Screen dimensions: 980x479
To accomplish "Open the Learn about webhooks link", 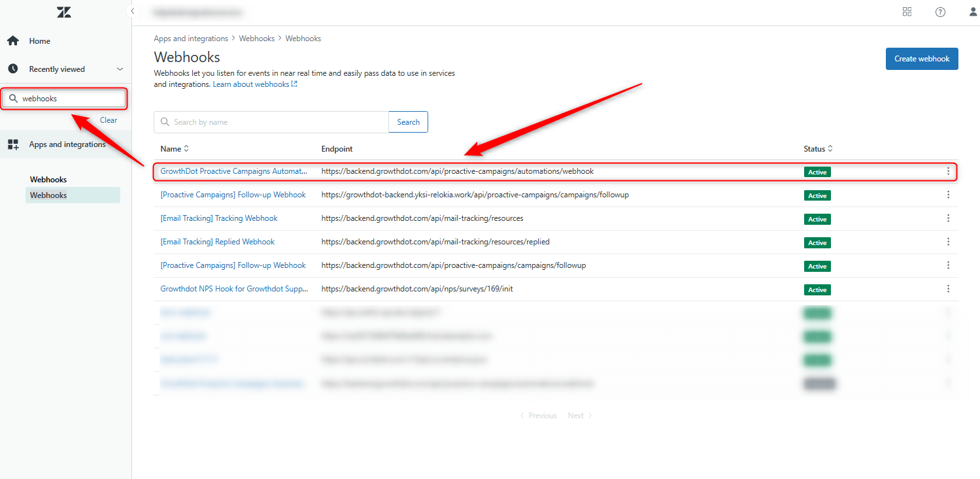I will tap(252, 84).
